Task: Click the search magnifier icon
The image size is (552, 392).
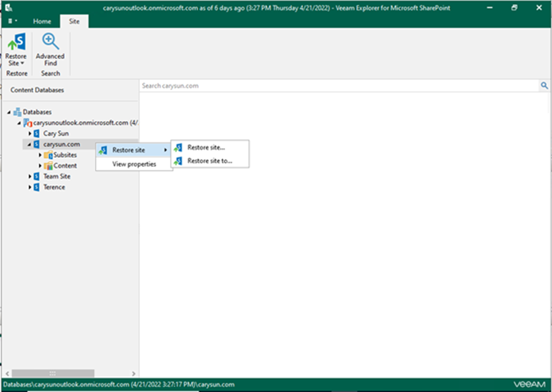Action: pos(544,85)
